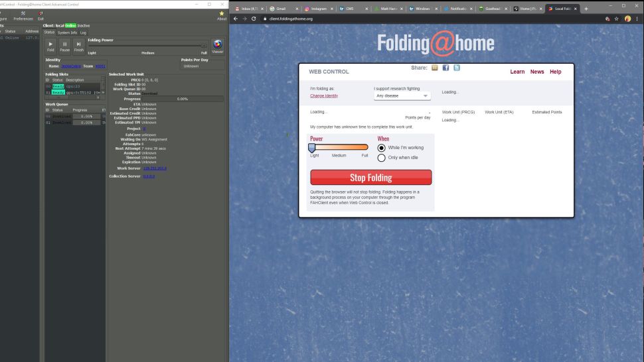Click the Stop Folding button

371,178
